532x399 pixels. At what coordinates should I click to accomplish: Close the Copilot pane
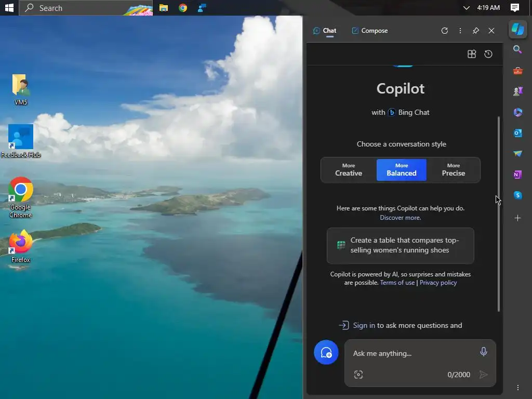click(x=491, y=31)
